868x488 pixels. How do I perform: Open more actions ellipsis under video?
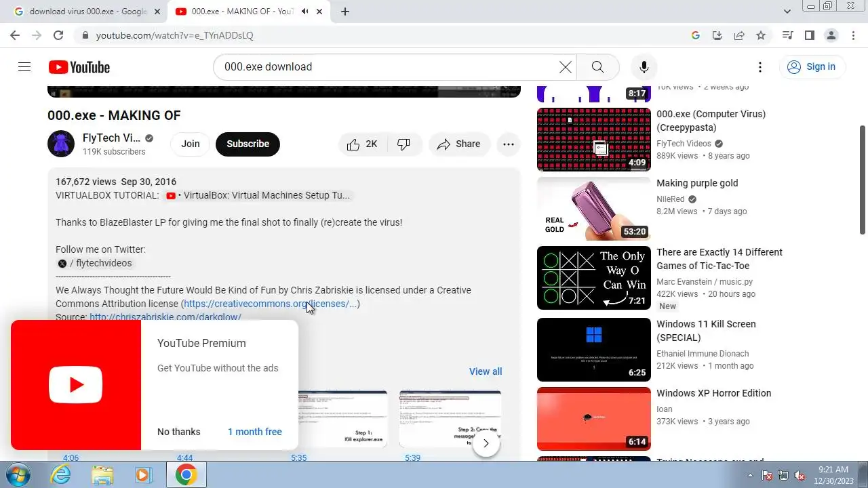point(509,144)
